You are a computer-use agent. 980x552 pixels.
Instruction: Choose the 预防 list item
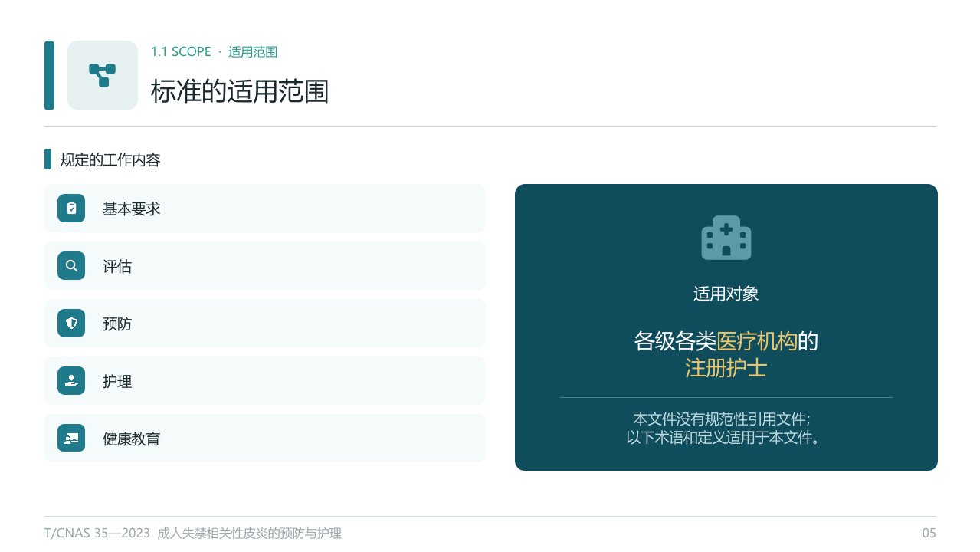265,324
